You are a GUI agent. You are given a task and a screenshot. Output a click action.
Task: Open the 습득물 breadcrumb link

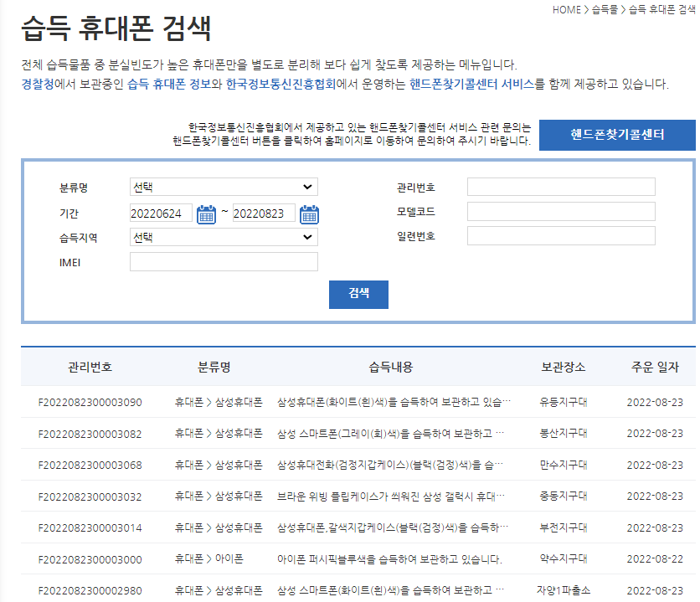(x=605, y=10)
